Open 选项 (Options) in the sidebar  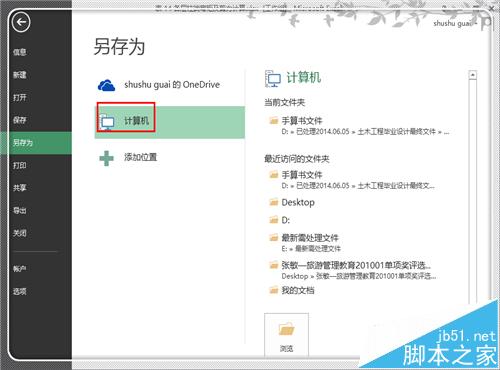[20, 291]
